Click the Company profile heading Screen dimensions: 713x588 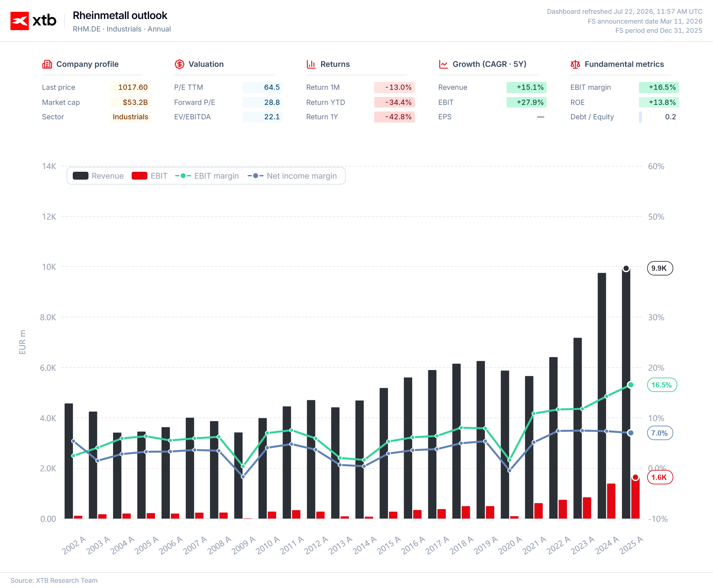(87, 64)
